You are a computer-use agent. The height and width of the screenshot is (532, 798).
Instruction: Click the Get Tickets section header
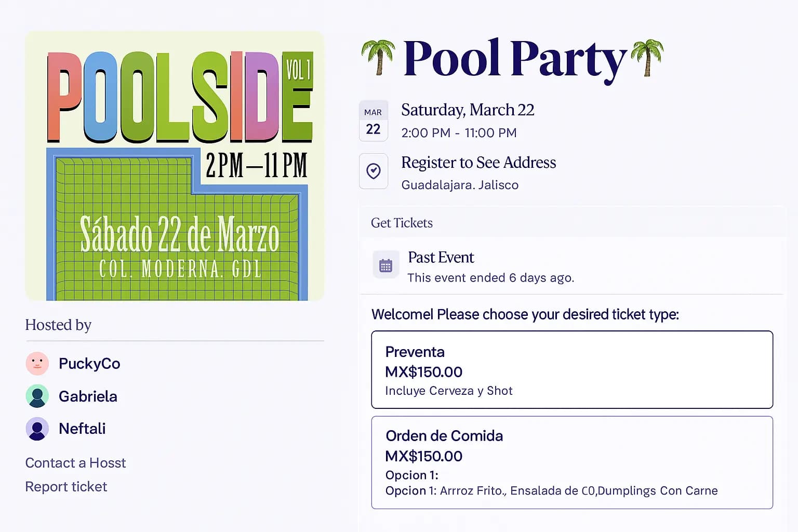tap(402, 223)
